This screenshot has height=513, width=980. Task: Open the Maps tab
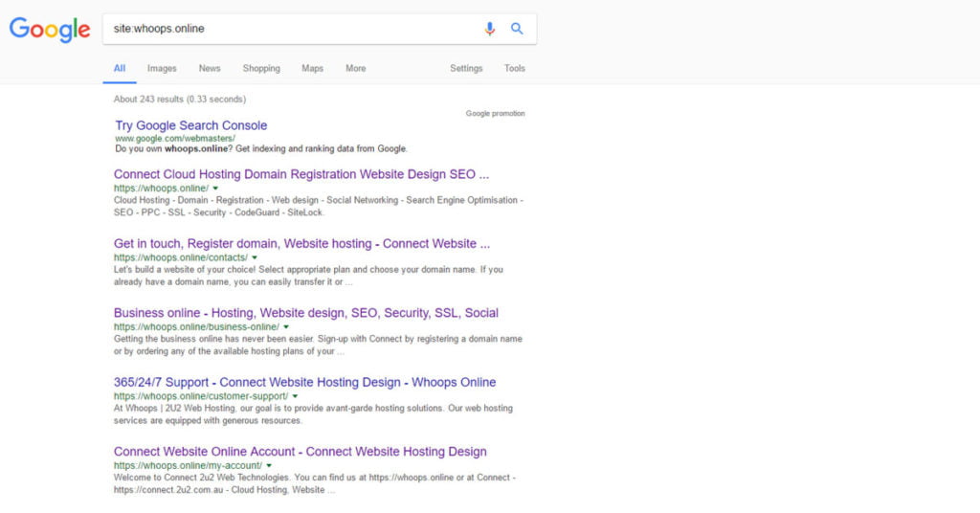pyautogui.click(x=313, y=68)
